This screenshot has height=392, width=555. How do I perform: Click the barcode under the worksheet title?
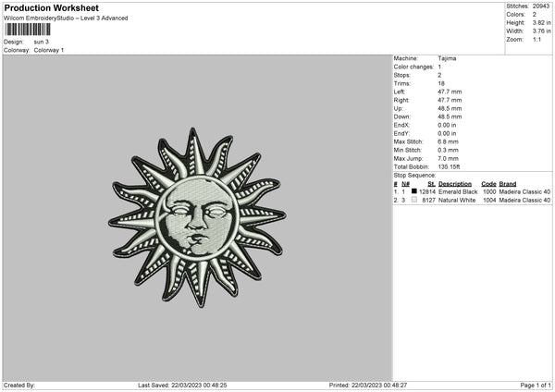[28, 30]
